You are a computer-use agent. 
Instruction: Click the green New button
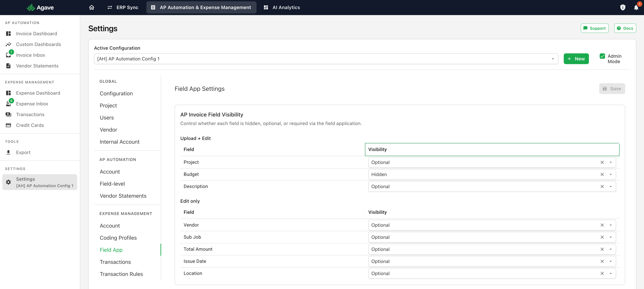[576, 59]
